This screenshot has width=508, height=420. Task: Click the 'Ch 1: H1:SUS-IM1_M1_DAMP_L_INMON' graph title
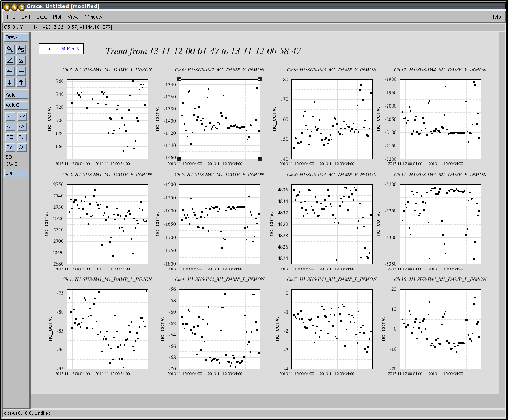107,279
